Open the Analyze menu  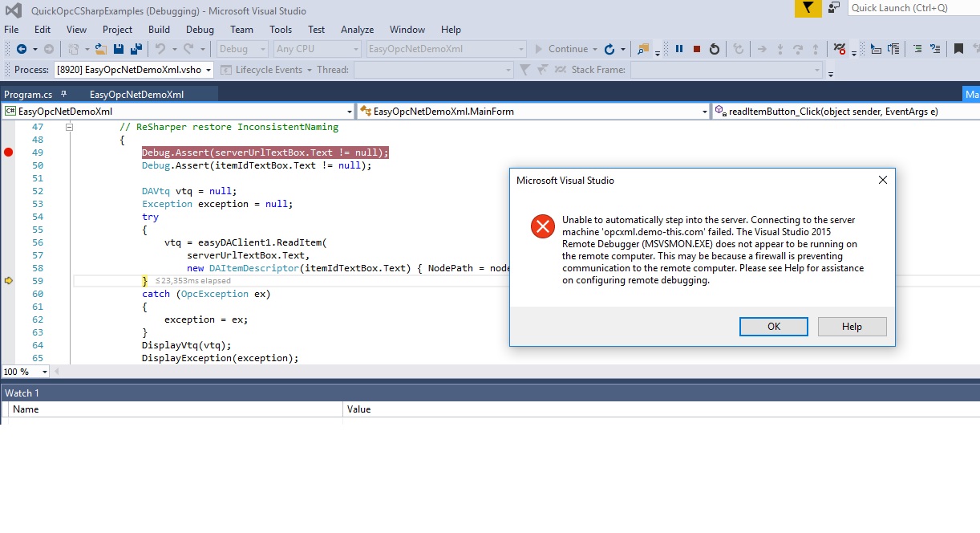pos(358,30)
